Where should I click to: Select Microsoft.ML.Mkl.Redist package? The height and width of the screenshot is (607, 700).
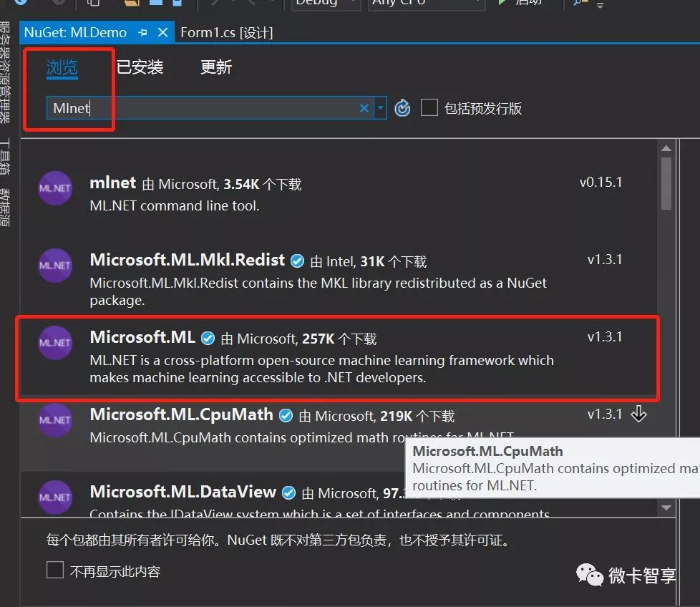[339, 279]
